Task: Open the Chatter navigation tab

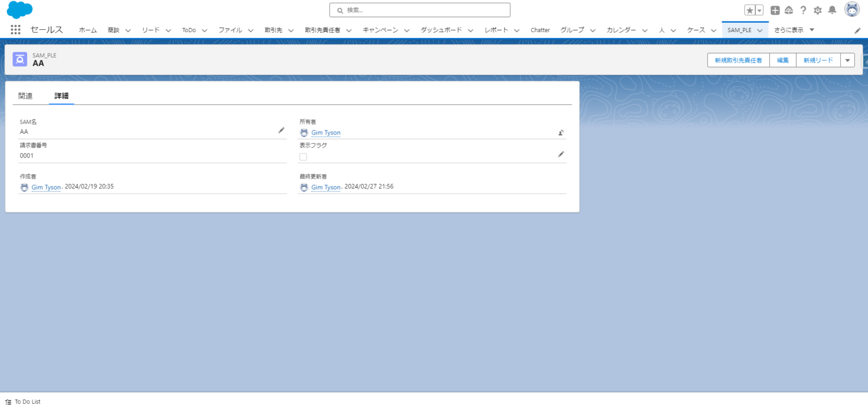Action: click(x=540, y=30)
